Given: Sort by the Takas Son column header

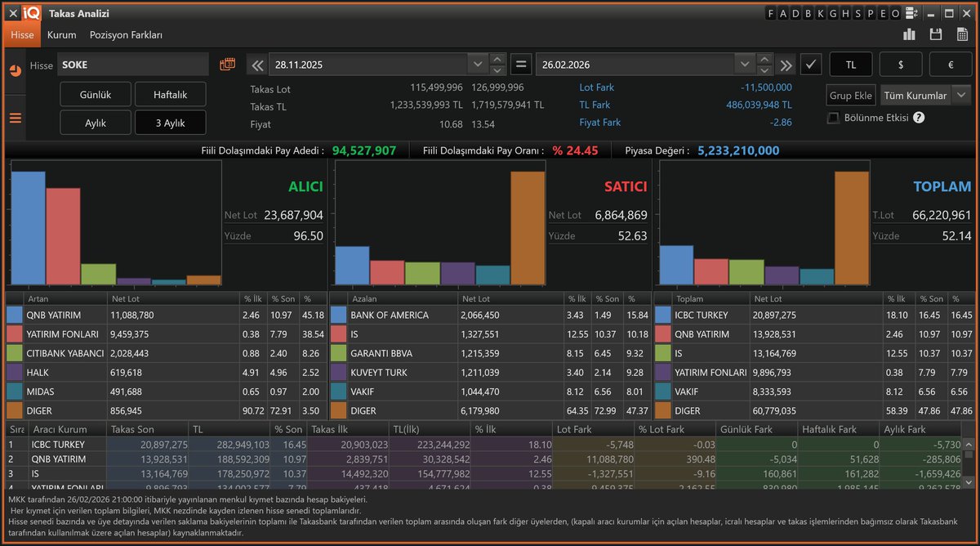Looking at the screenshot, I should 148,429.
